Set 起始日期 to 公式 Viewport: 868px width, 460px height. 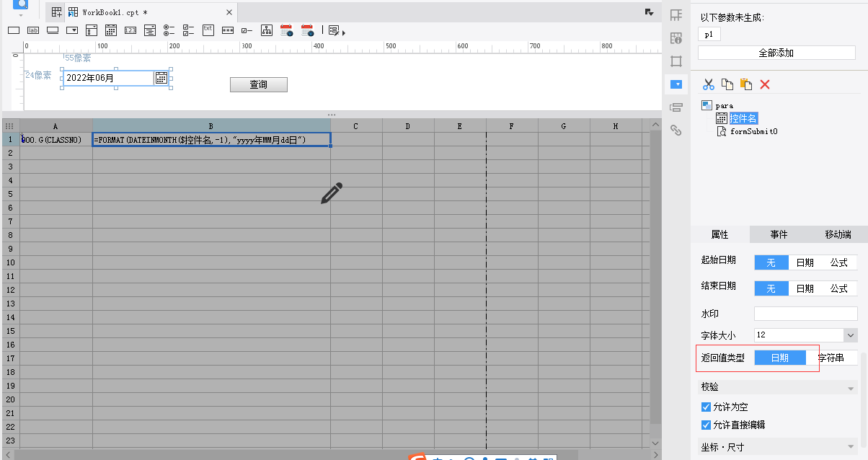[838, 263]
